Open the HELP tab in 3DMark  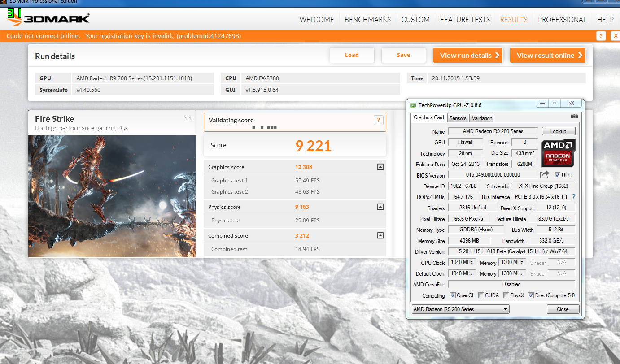tap(605, 20)
